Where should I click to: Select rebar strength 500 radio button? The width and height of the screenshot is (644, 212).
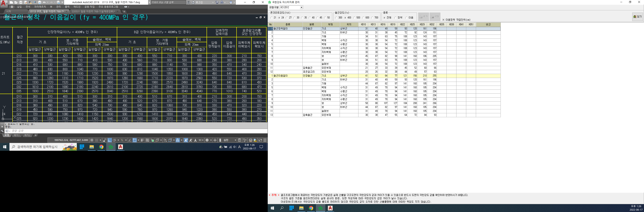tap(354, 18)
